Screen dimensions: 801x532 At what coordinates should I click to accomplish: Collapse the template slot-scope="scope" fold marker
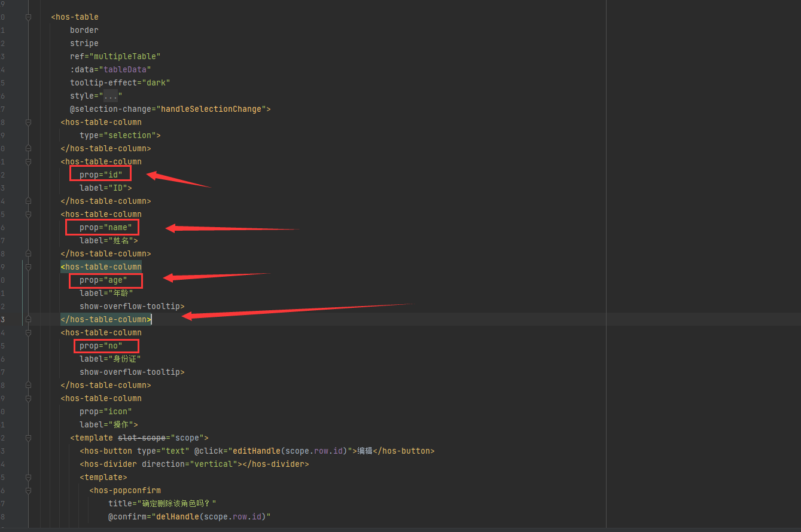(x=28, y=438)
